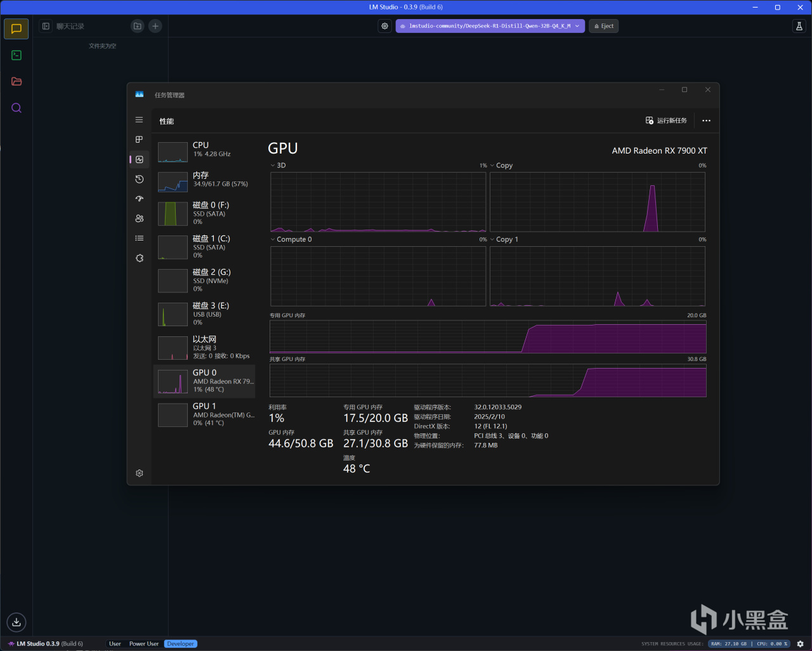This screenshot has width=812, height=651.
Task: Click the 77.8 MB hardware reserved value
Action: (486, 445)
